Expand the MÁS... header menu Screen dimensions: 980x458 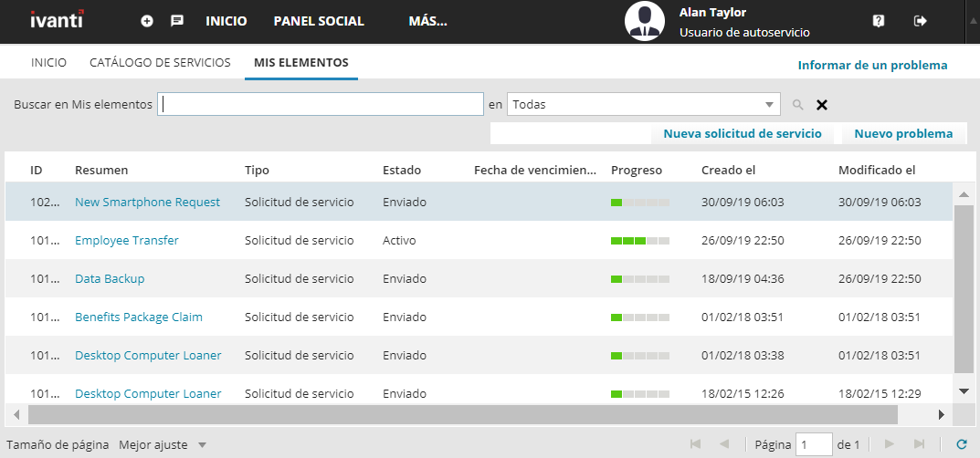pyautogui.click(x=428, y=21)
